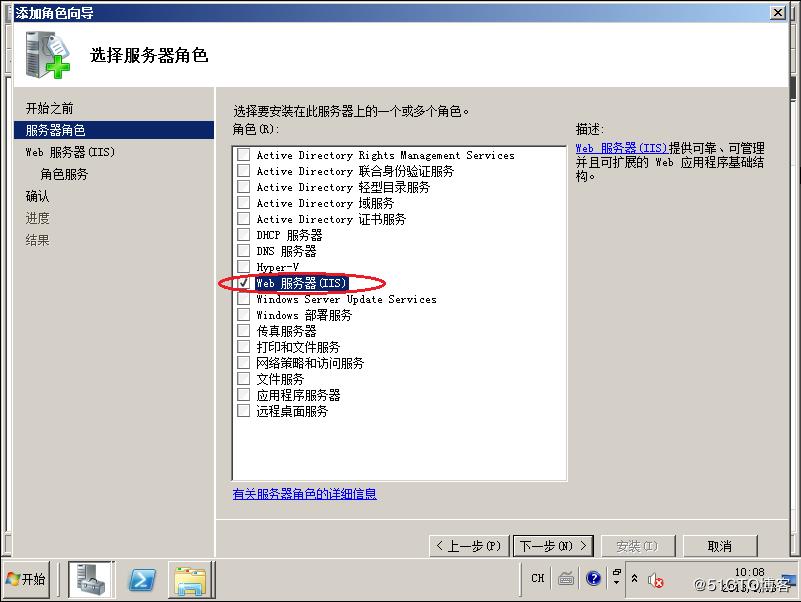
Task: Click the muted speaker volume icon
Action: pos(655,580)
